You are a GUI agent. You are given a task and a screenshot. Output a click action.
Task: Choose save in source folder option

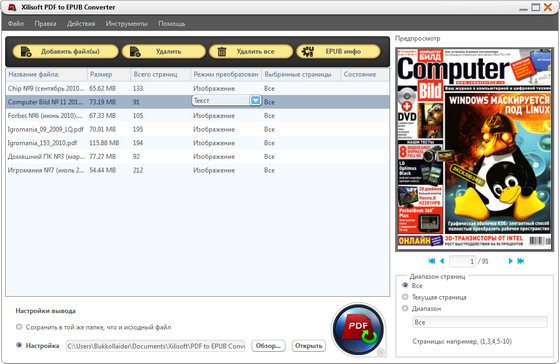tap(19, 327)
